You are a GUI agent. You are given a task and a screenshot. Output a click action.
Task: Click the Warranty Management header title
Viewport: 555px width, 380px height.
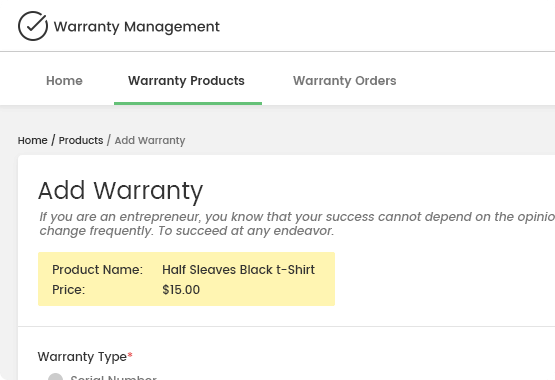137,27
